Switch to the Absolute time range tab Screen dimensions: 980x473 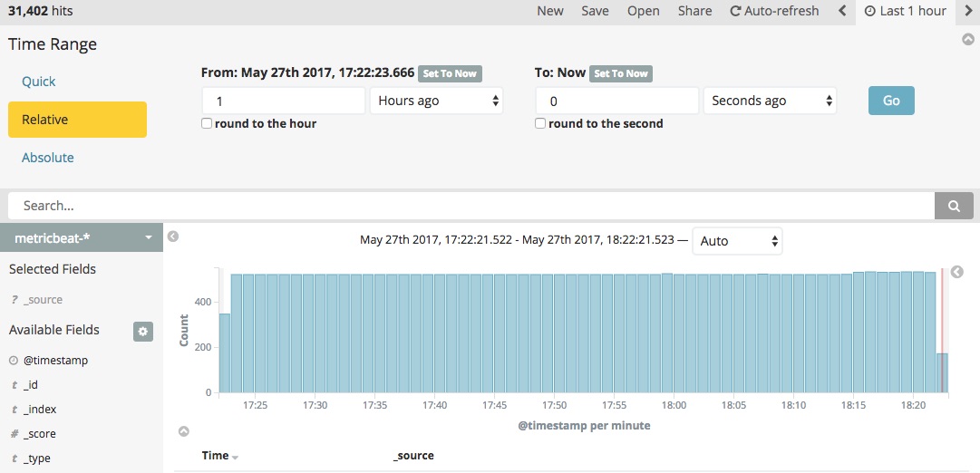pyautogui.click(x=47, y=158)
